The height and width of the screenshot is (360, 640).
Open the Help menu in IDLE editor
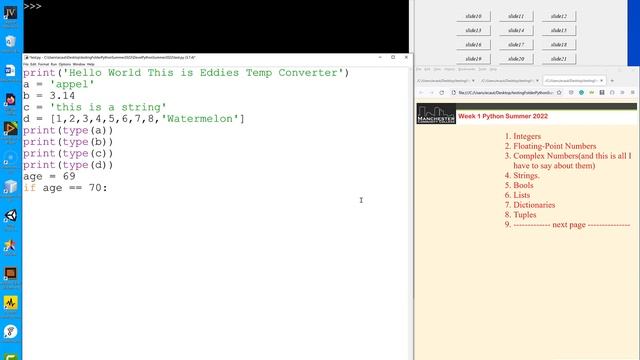coord(91,64)
